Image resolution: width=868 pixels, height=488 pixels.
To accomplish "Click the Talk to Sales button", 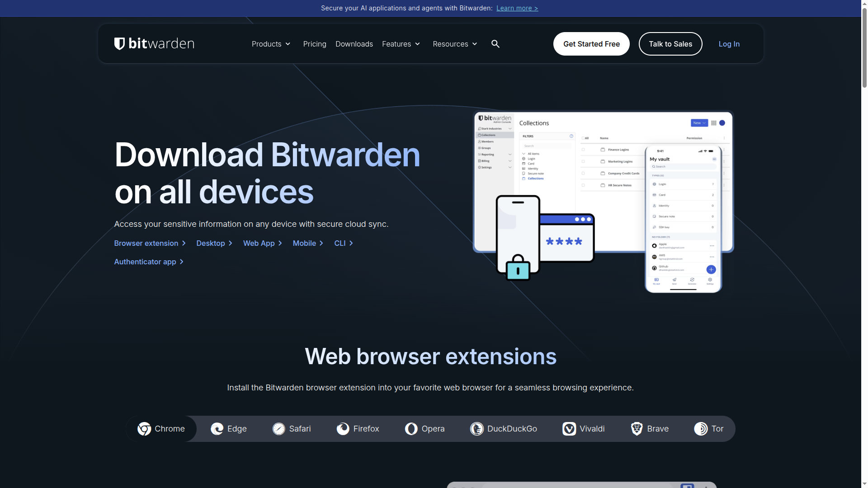I will [670, 44].
